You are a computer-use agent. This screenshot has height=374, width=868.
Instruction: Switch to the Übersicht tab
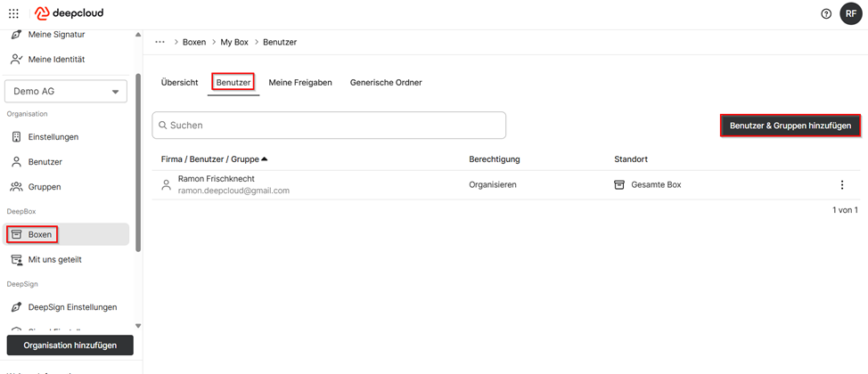(x=179, y=83)
